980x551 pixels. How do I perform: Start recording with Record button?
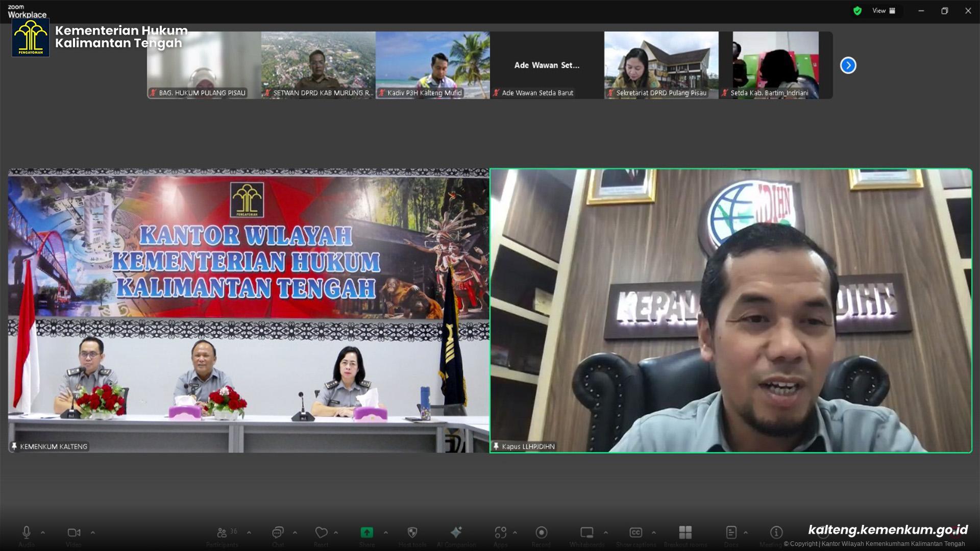coord(541,533)
